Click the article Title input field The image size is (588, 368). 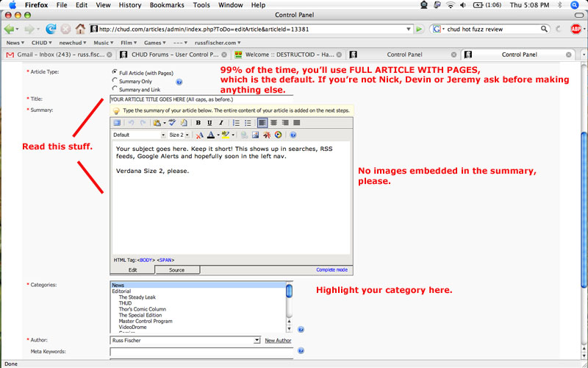click(x=201, y=99)
